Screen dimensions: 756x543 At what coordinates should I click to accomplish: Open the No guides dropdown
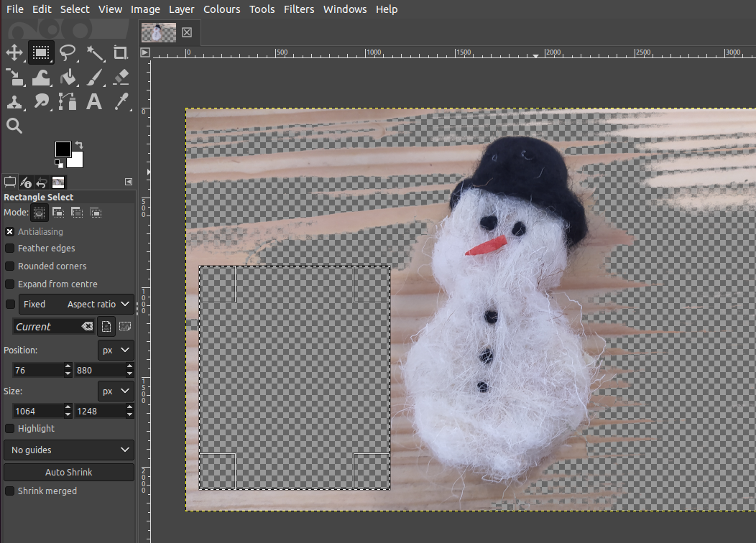[x=68, y=450]
